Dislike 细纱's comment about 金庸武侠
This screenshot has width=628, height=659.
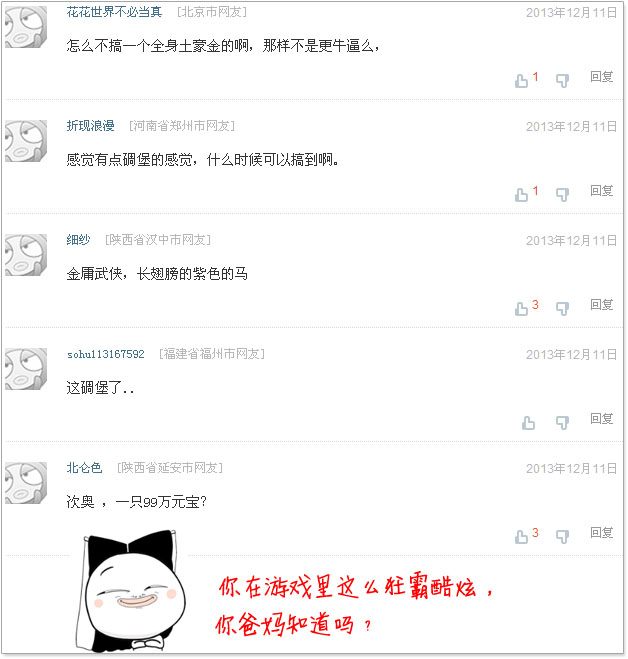click(x=562, y=308)
